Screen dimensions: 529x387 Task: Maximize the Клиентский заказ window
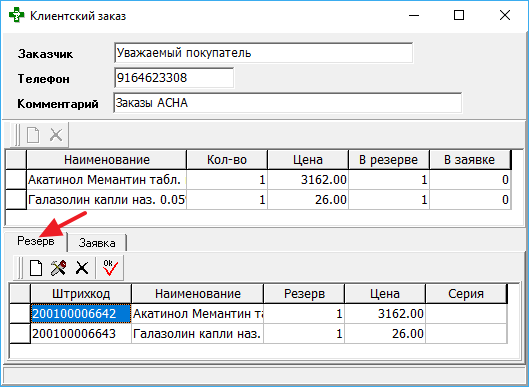coord(459,15)
